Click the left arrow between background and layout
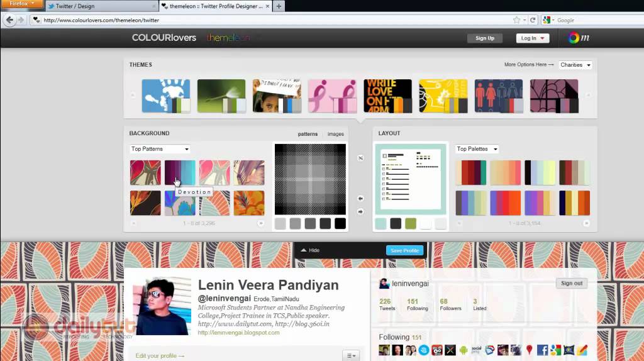The image size is (644, 361). point(360,198)
